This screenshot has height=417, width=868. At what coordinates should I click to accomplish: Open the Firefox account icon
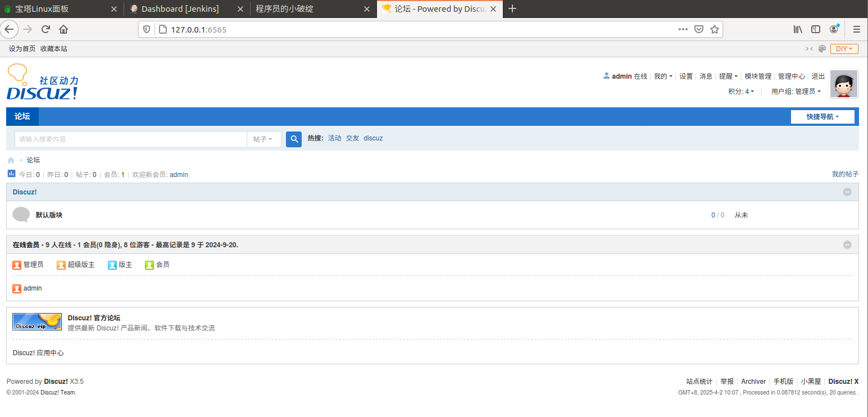[x=834, y=29]
